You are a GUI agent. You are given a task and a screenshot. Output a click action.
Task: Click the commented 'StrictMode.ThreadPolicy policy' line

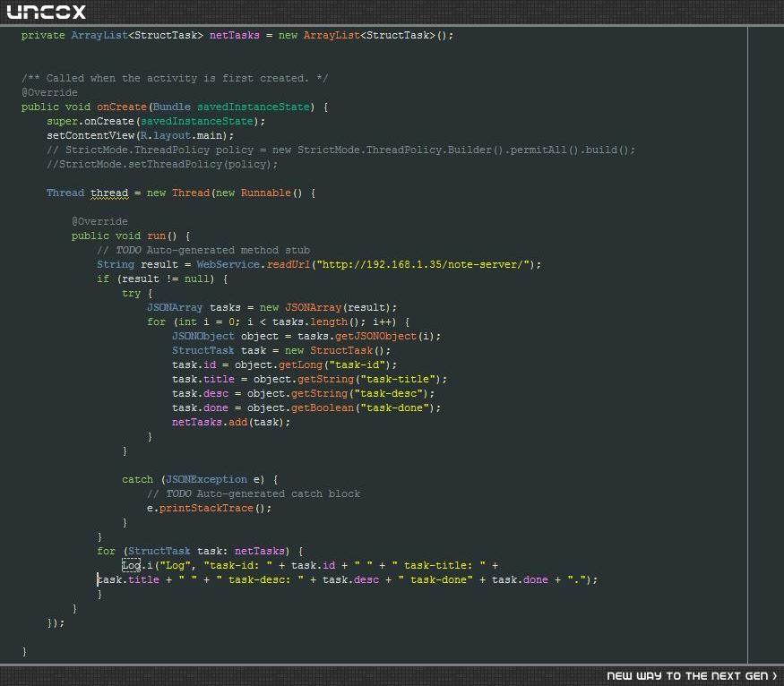(340, 150)
